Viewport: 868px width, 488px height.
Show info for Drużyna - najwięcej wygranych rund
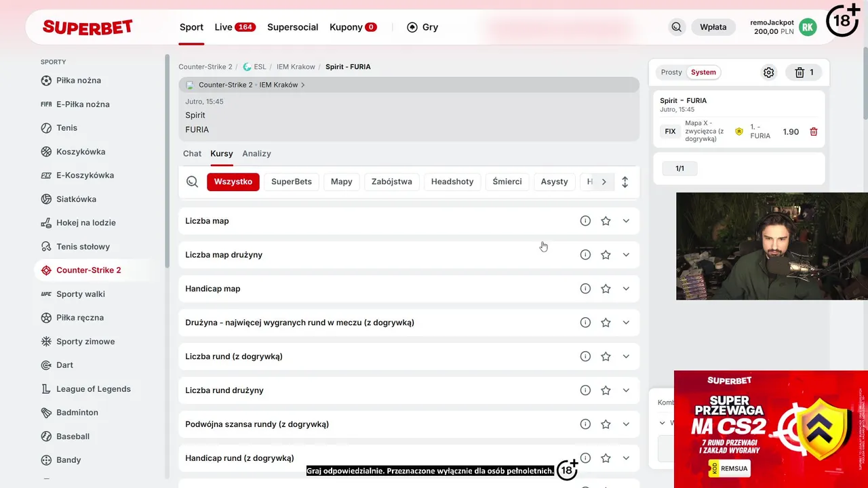tap(585, 323)
